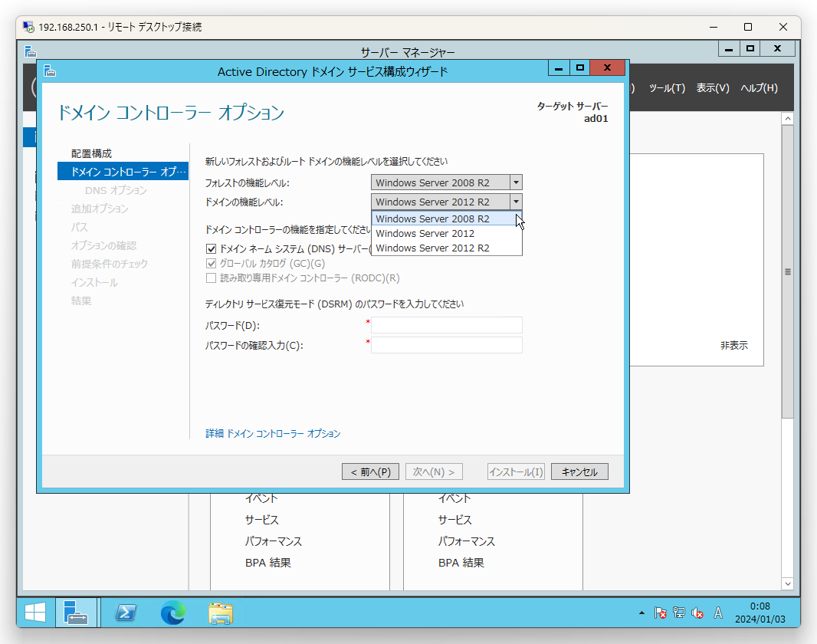Click left tile's BPA 結果 in Server Manager
The image size is (817, 644).
pyautogui.click(x=268, y=563)
